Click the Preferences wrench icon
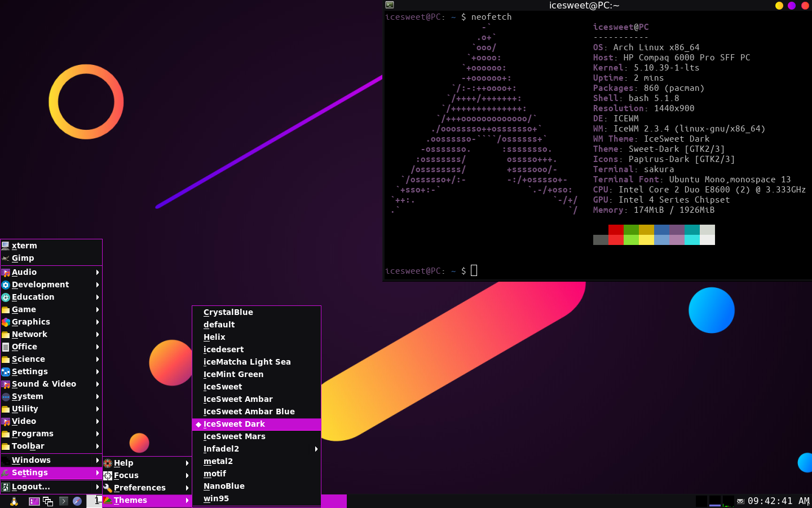This screenshot has height=508, width=812. click(x=108, y=488)
